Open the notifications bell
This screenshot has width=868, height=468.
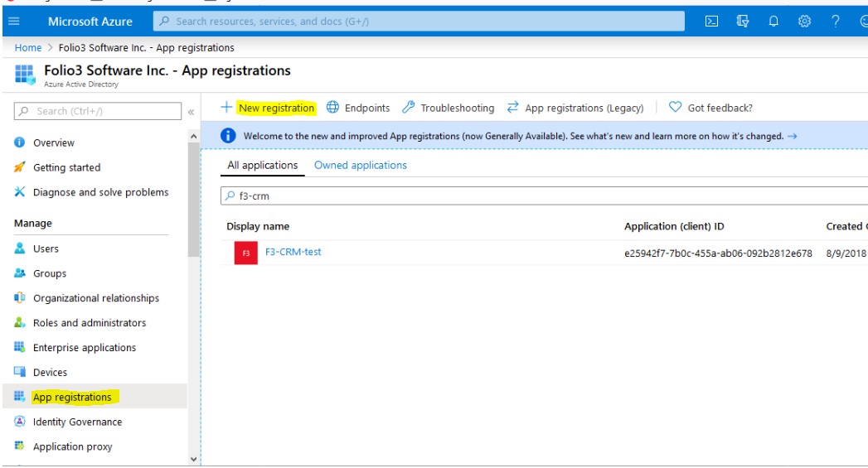(773, 21)
